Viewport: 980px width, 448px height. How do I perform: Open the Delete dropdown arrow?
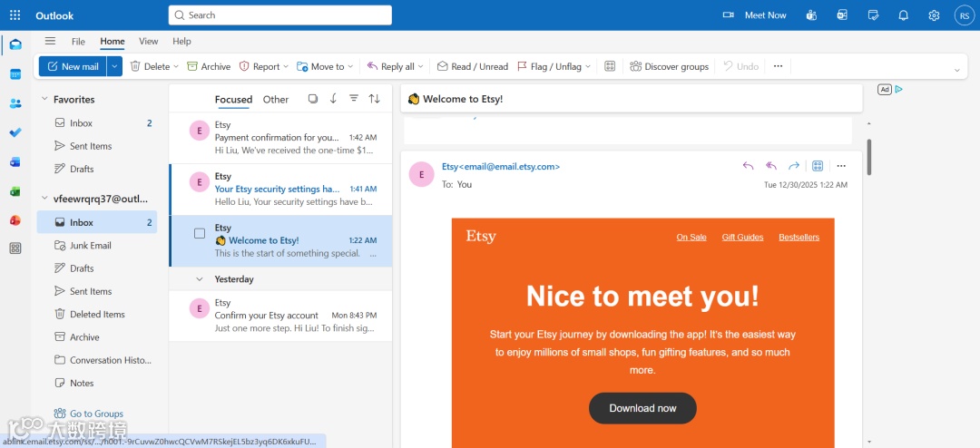pyautogui.click(x=176, y=66)
